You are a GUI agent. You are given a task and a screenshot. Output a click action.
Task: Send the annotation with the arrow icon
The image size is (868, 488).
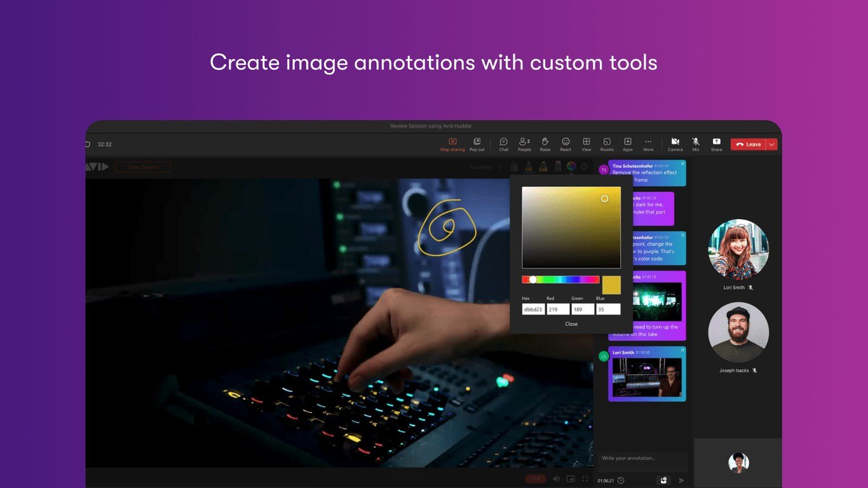pos(682,480)
